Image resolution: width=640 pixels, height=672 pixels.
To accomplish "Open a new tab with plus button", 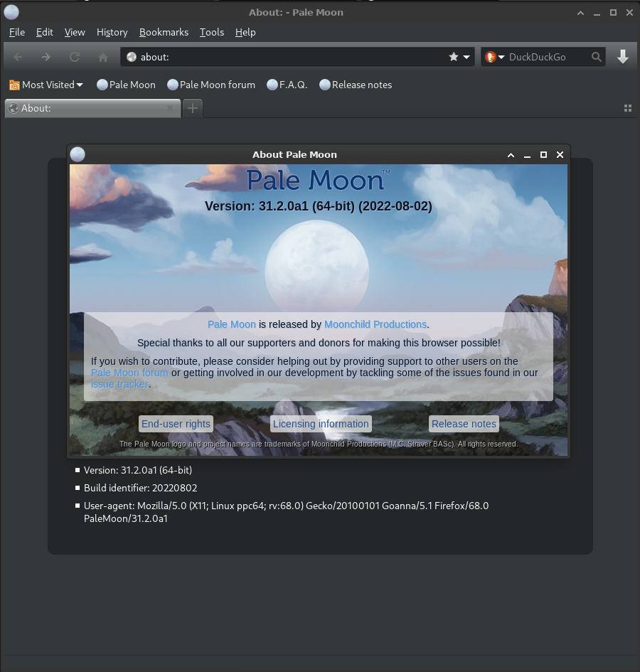I will click(x=193, y=108).
